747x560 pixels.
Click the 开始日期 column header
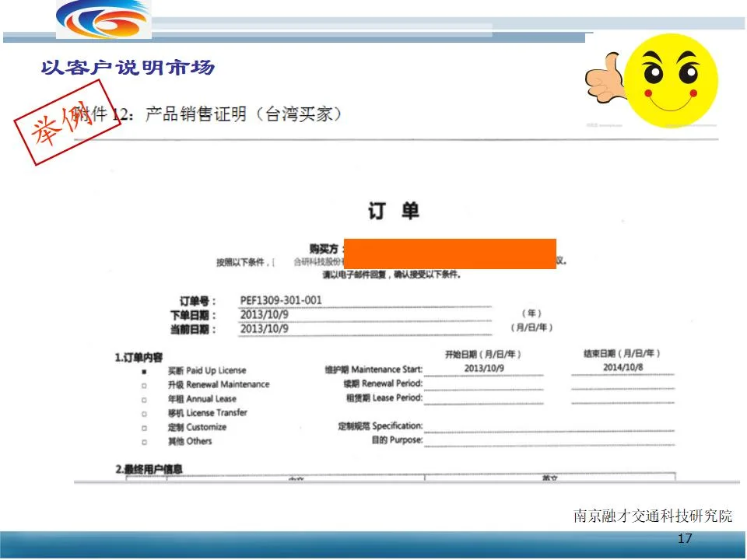coord(483,355)
